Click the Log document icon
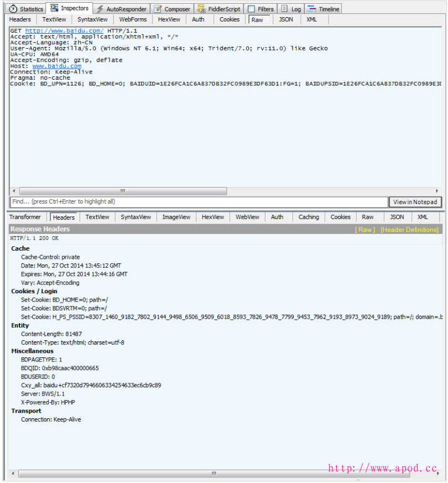The image size is (448, 483). 284,9
